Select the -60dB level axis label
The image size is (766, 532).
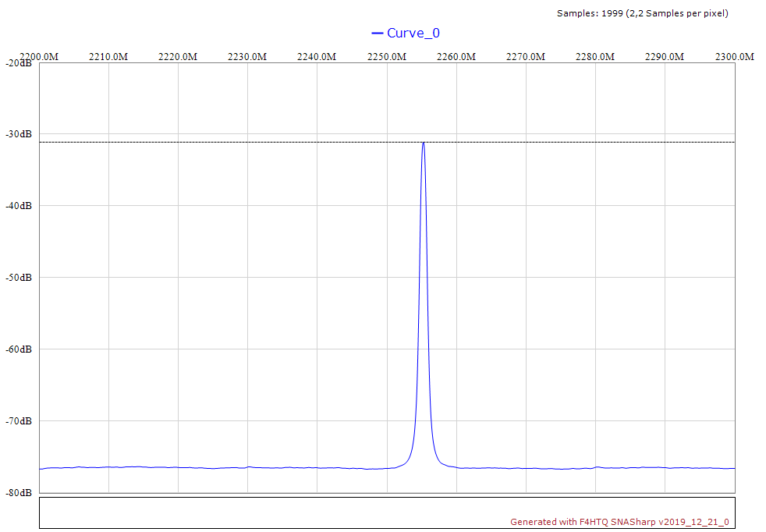coord(19,349)
